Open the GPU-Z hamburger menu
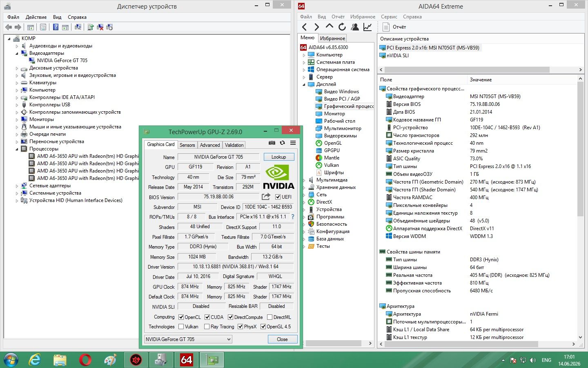 point(293,143)
